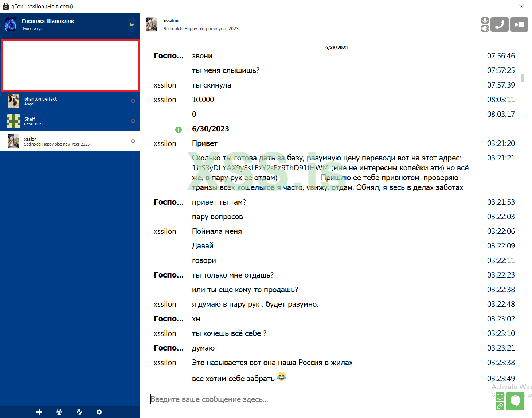Screen dimensions: 532x418
Task: Mute the microphone in the chat header
Action: [485, 20]
